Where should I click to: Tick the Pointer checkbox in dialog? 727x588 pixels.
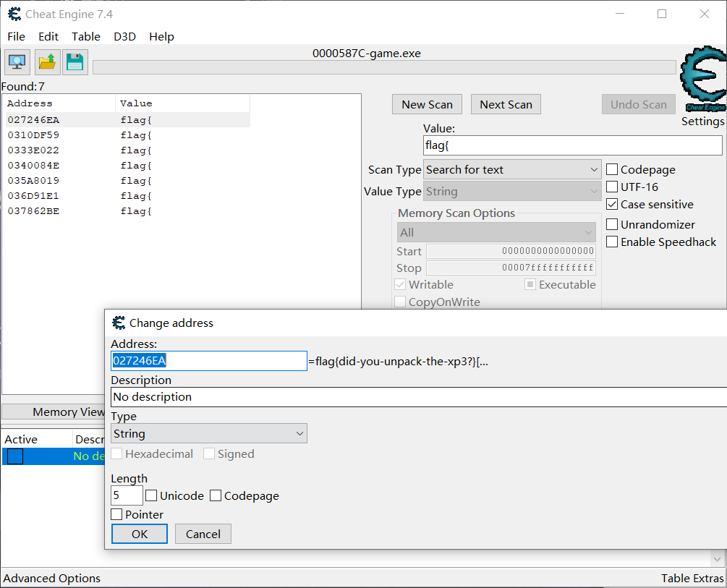click(116, 514)
